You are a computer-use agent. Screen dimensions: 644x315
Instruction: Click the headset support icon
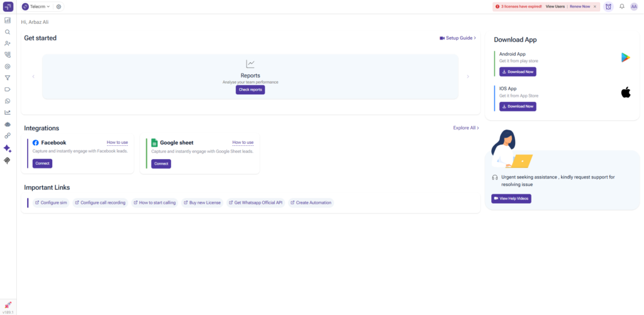(x=494, y=177)
